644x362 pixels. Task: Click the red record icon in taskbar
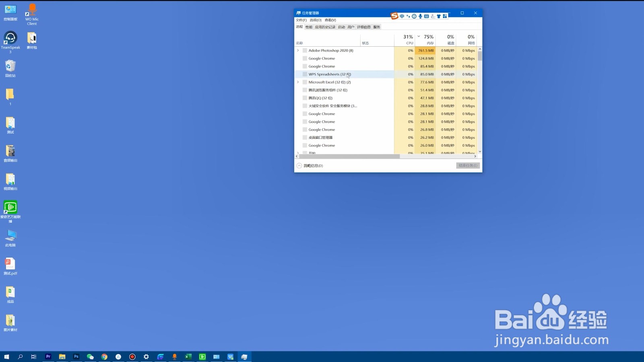[x=132, y=356]
